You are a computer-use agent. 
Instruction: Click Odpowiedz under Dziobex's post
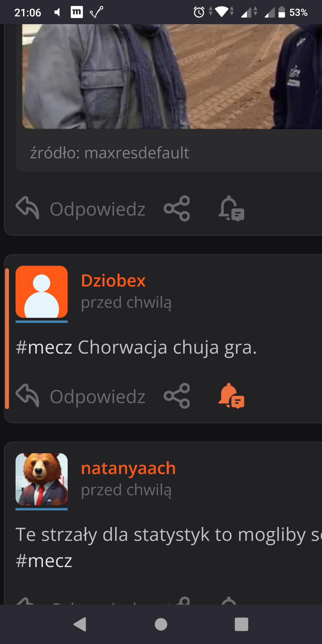tap(97, 397)
